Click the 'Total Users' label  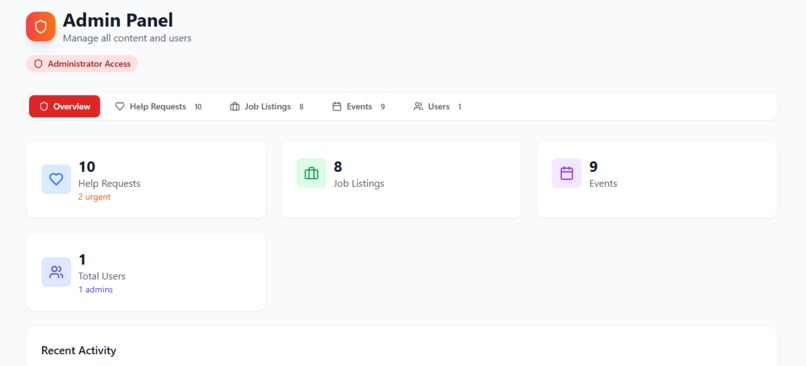102,276
